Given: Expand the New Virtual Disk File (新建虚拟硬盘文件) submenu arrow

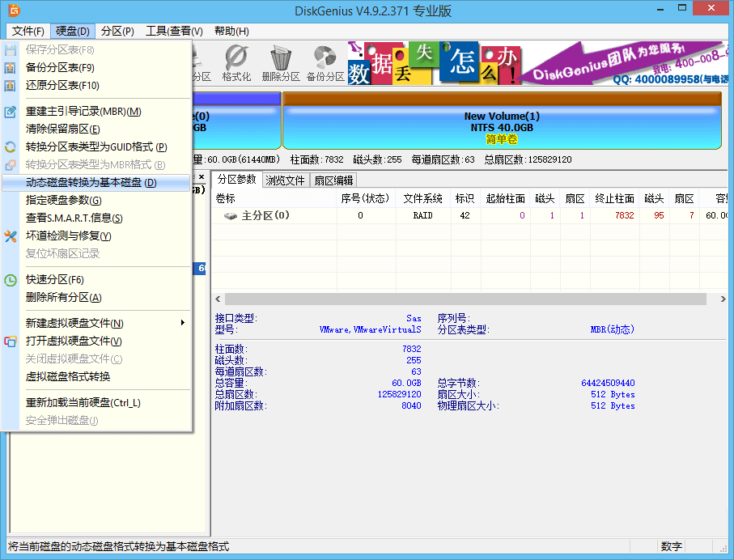Looking at the screenshot, I should (183, 324).
